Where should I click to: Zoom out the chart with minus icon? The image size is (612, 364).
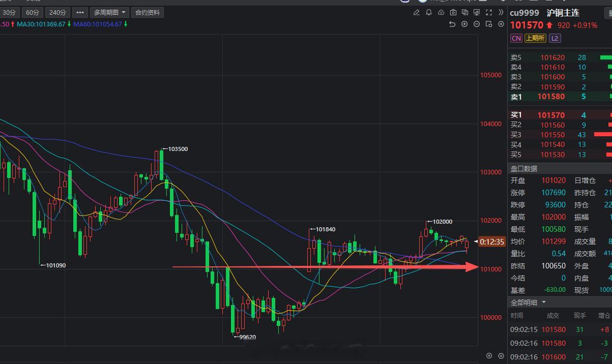point(477,24)
